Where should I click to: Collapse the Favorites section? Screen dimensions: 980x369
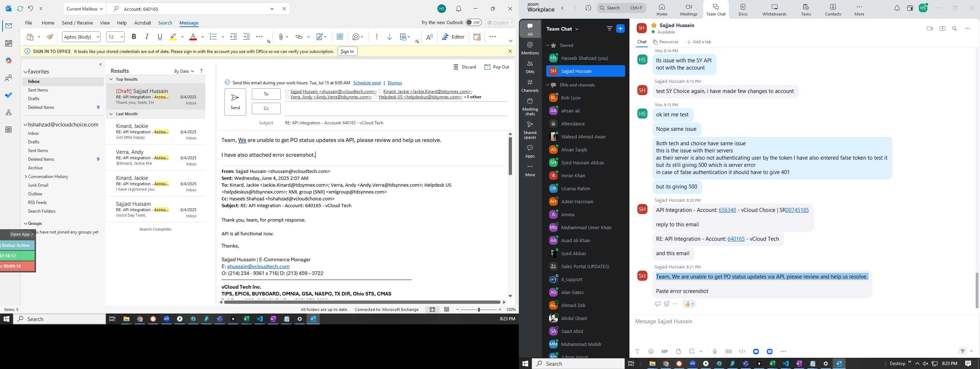(26, 71)
